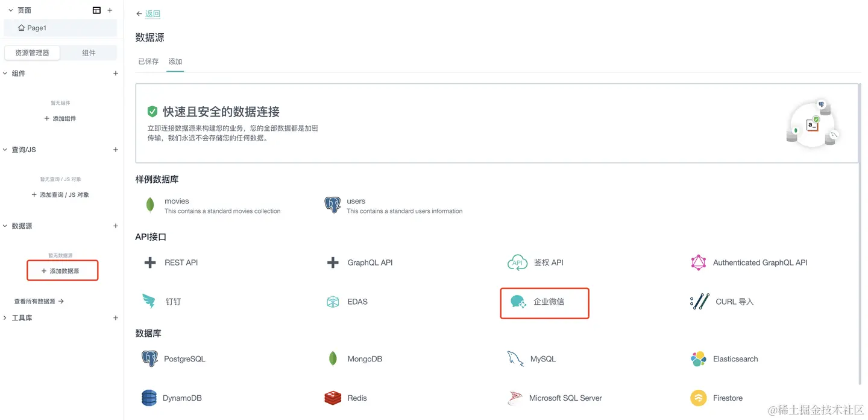
Task: Click plus icon in 工具库 section header
Action: point(116,317)
